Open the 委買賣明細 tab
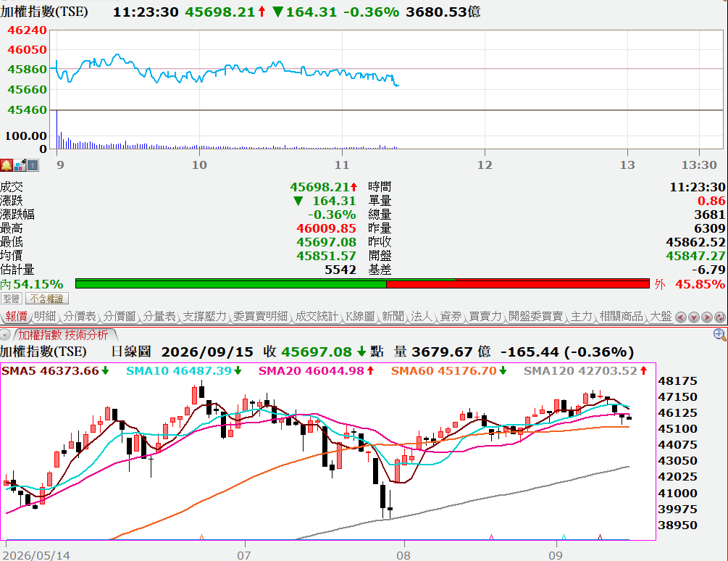Viewport: 728px width, 561px height. (261, 316)
